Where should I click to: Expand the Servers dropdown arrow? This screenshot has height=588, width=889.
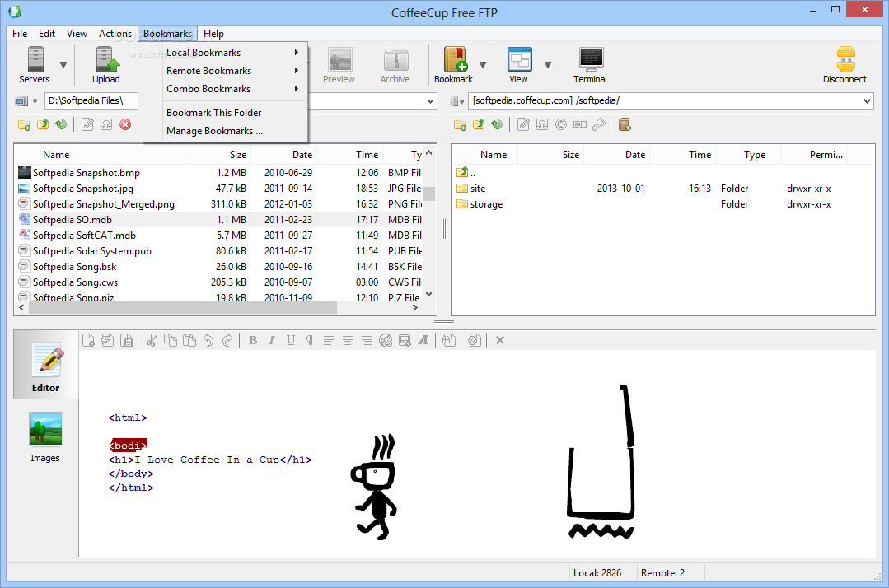click(63, 64)
